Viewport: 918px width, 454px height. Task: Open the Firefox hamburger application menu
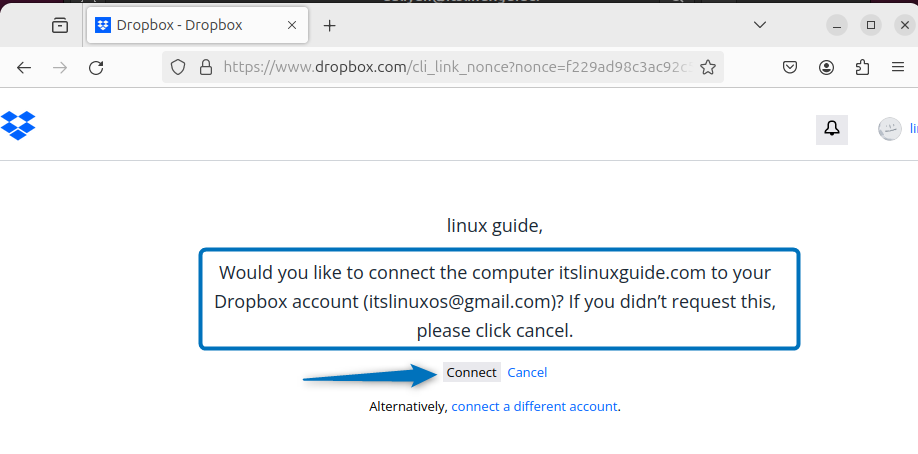[x=897, y=67]
